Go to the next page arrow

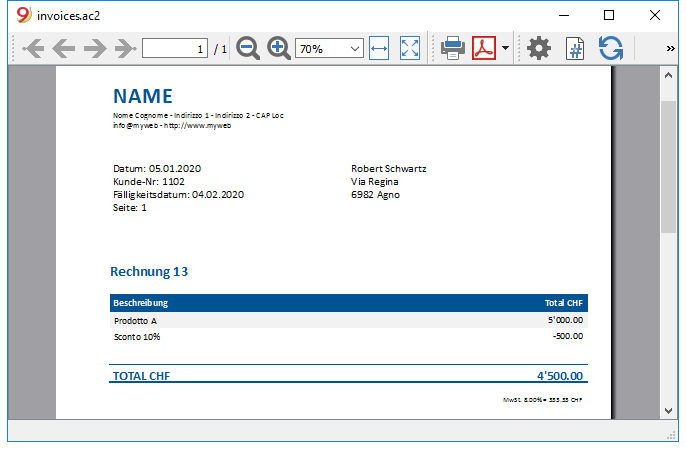95,48
